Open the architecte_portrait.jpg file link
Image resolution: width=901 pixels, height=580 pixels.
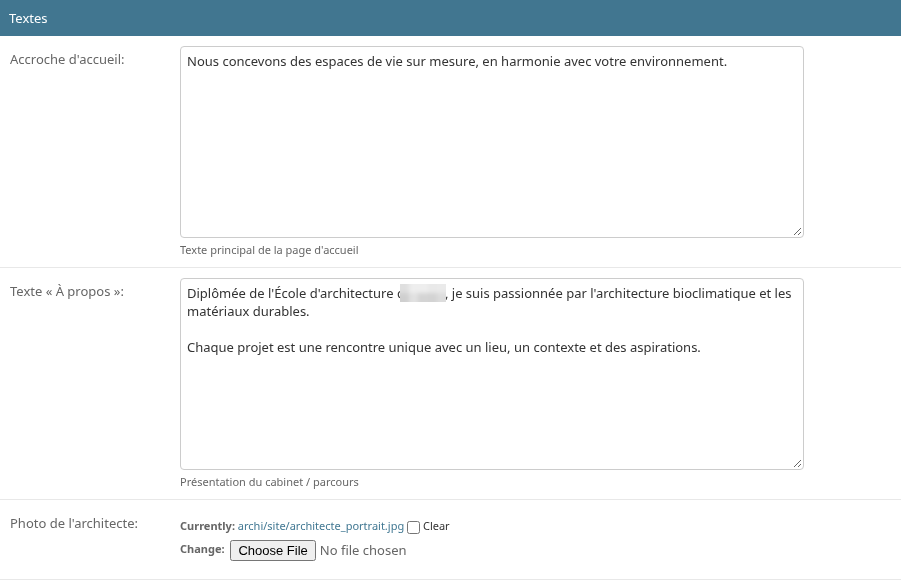pos(321,527)
